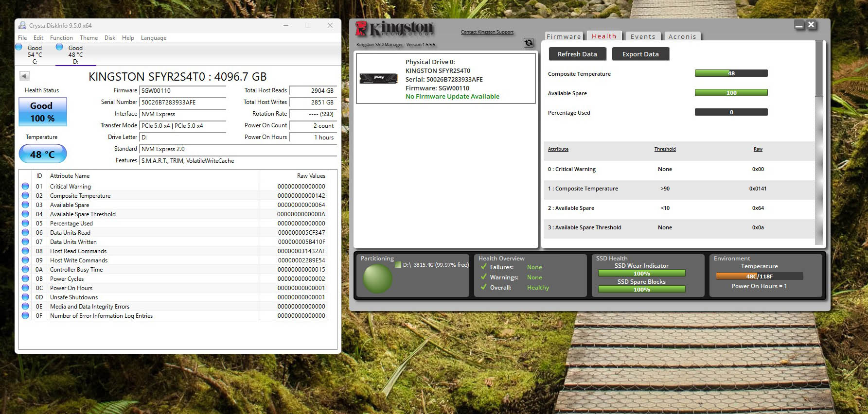Select the Physical Drive 0 entry
868x414 pixels.
pos(446,79)
